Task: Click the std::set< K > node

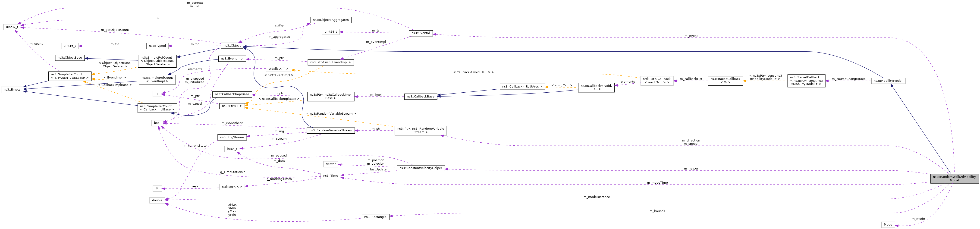Action: click(232, 187)
